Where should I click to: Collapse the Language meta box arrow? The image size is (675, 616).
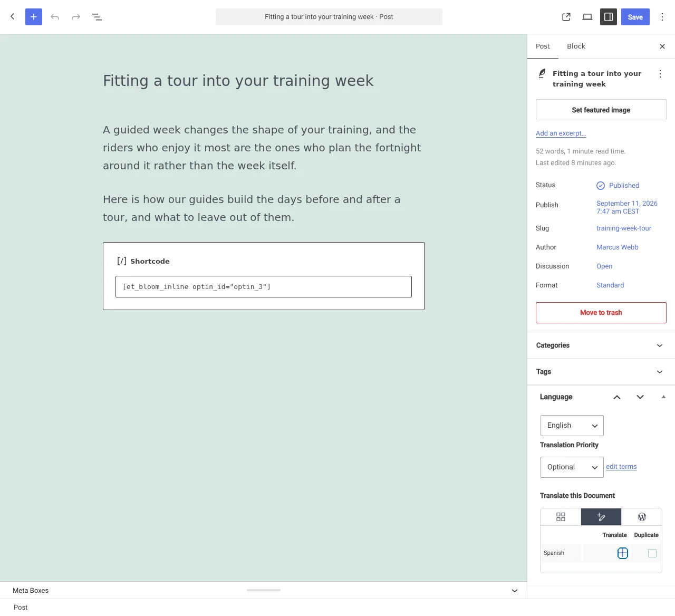click(x=663, y=397)
